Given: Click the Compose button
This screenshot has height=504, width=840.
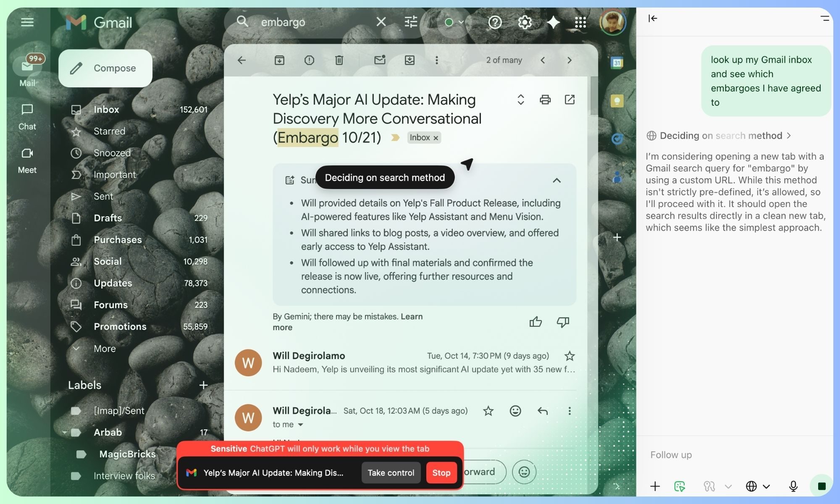Looking at the screenshot, I should coord(105,68).
